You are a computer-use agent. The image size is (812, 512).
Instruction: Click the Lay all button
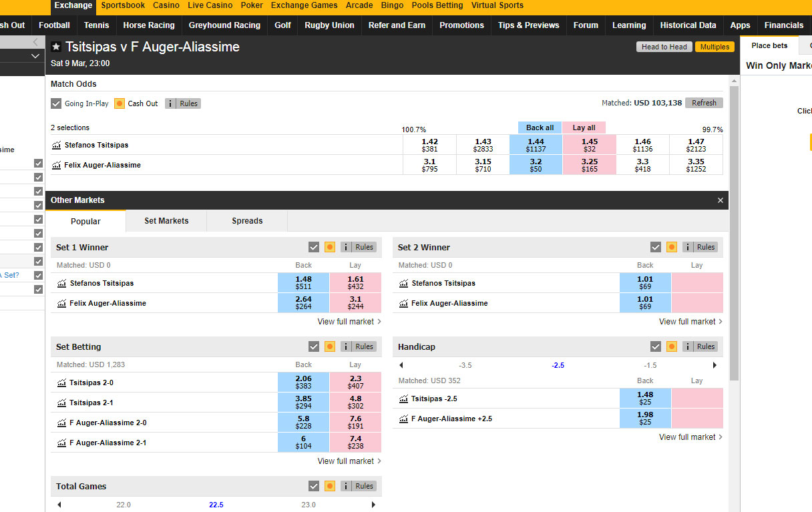pyautogui.click(x=584, y=127)
